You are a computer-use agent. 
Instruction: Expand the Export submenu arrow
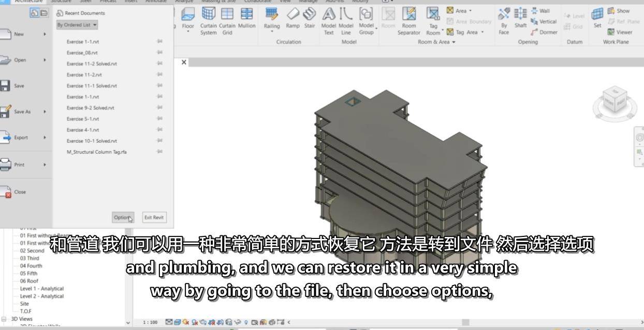45,138
